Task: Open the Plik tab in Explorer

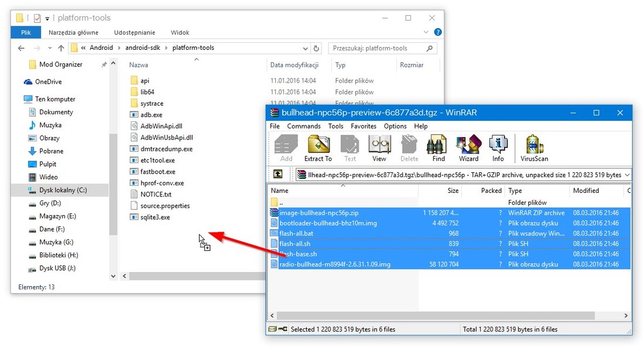Action: pyautogui.click(x=26, y=32)
